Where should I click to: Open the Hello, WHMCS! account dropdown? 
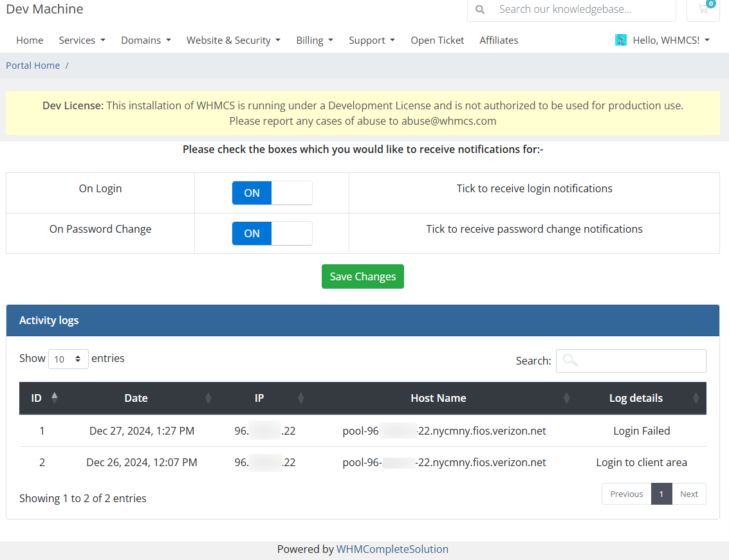point(671,41)
